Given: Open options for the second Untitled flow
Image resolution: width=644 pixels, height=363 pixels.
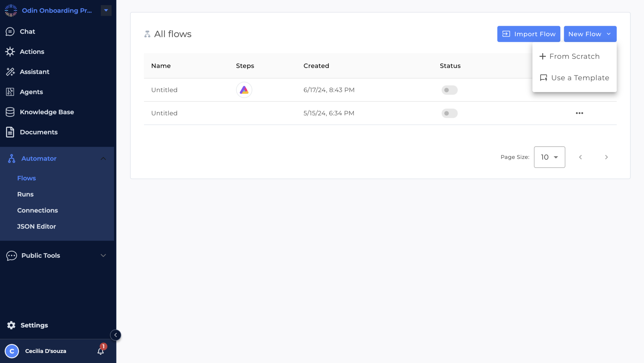Looking at the screenshot, I should click(x=579, y=113).
